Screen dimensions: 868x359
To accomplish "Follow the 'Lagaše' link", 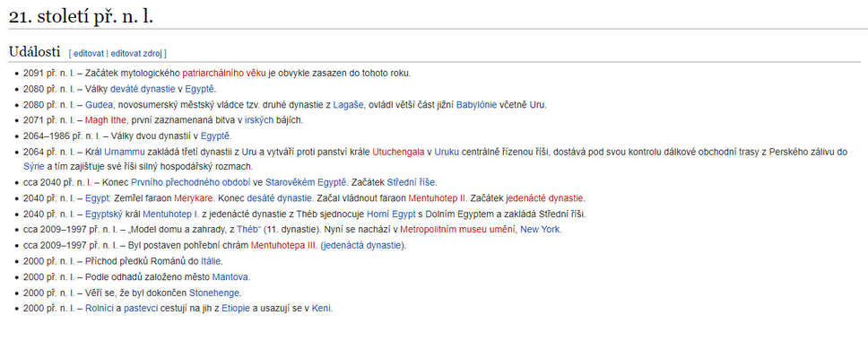I will coord(348,105).
